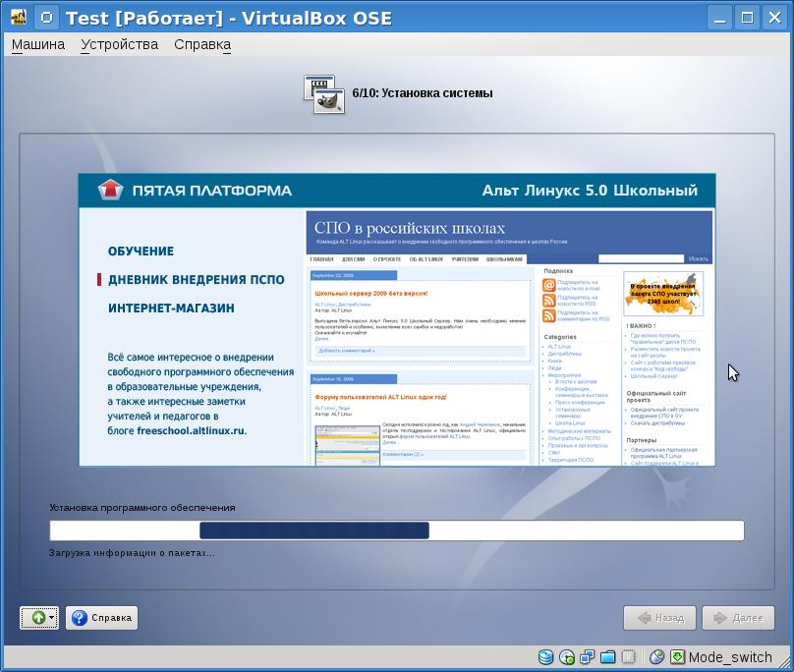
Task: Click the installation progress bar
Action: pyautogui.click(x=396, y=531)
